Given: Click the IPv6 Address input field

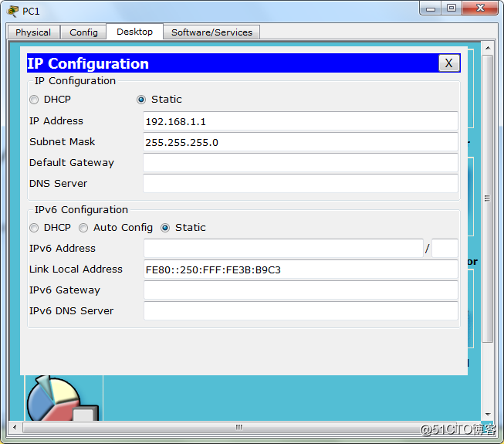Looking at the screenshot, I should click(x=283, y=248).
